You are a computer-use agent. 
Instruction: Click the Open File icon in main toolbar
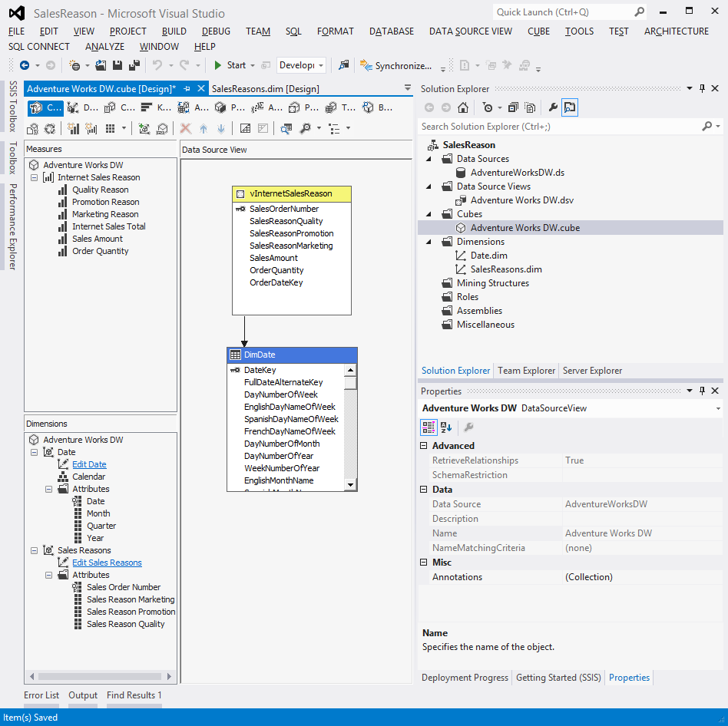[x=101, y=65]
